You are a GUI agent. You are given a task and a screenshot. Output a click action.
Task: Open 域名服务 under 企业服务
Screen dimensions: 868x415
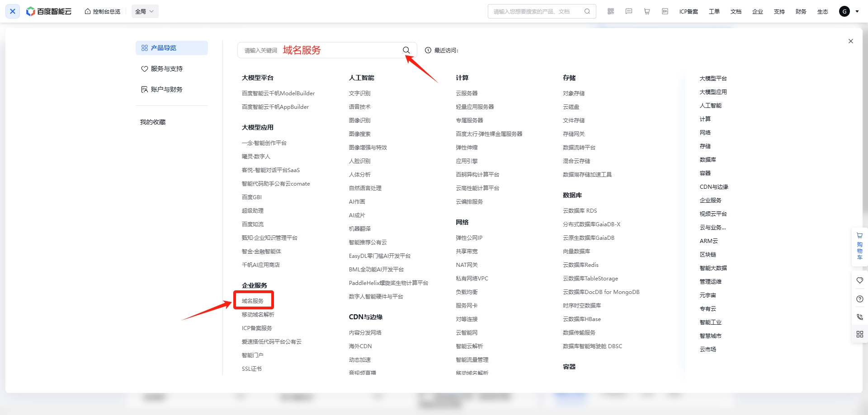pos(253,301)
